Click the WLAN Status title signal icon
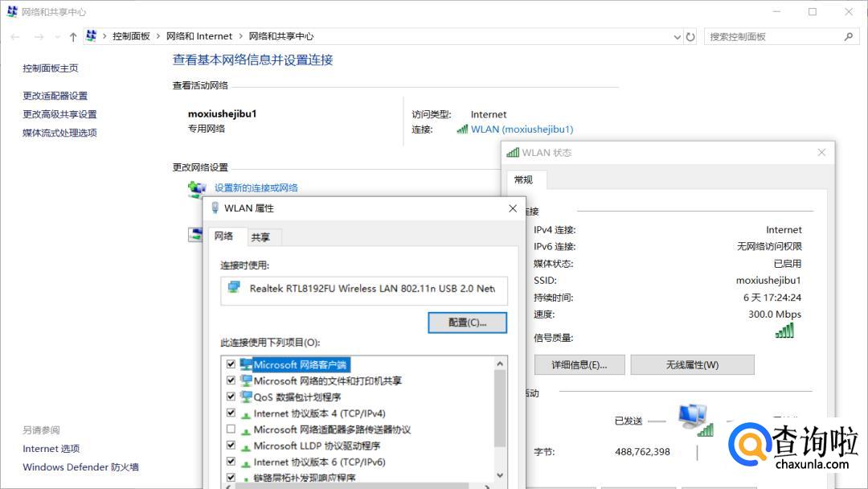The width and height of the screenshot is (868, 489). [x=513, y=152]
